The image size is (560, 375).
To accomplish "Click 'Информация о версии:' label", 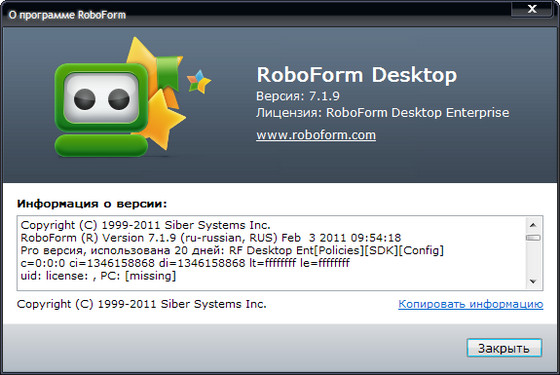I will pyautogui.click(x=92, y=204).
